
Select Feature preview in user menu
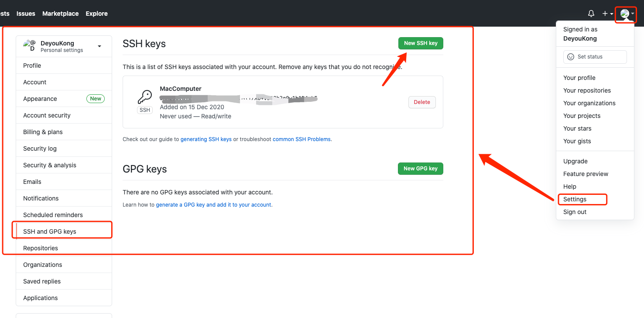[x=595, y=174]
